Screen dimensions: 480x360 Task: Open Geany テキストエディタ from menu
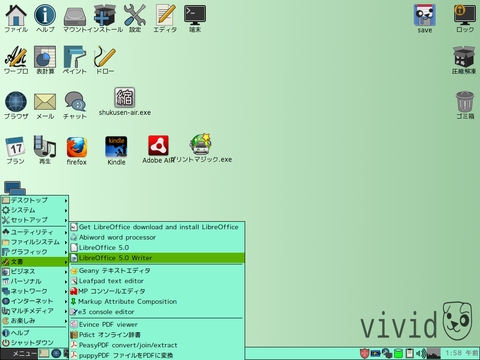tap(157, 271)
